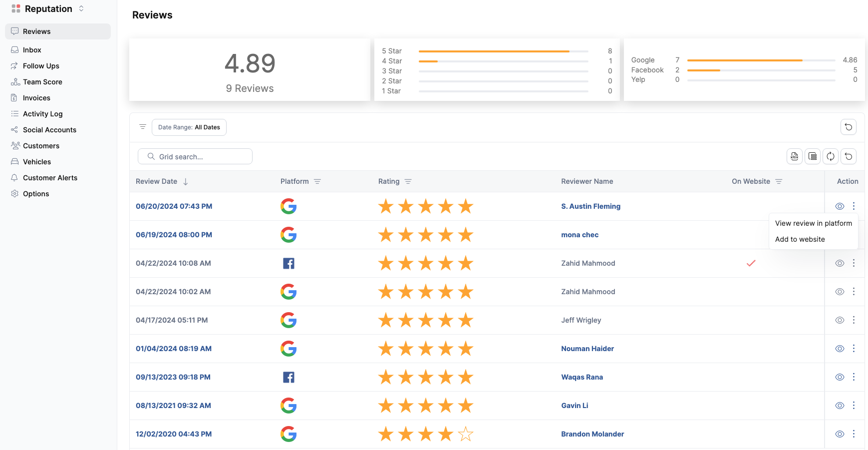View 04/22/2024 10:02 AM review eye icon

point(840,292)
